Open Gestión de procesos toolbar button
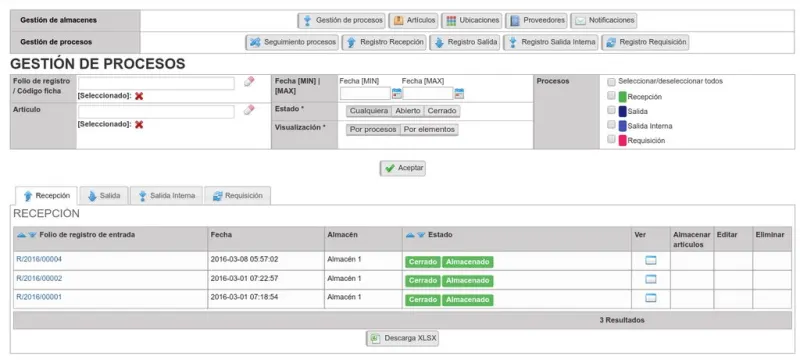This screenshot has height=363, width=800. click(x=341, y=20)
